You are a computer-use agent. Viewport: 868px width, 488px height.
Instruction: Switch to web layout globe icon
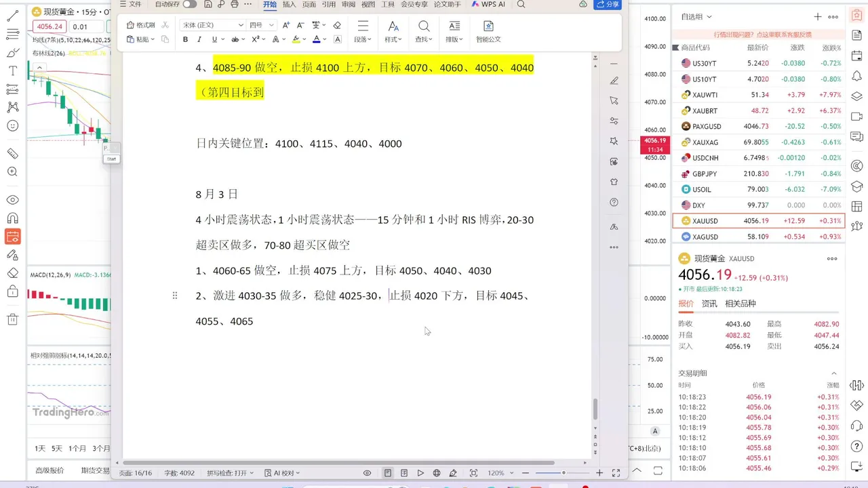click(x=437, y=473)
